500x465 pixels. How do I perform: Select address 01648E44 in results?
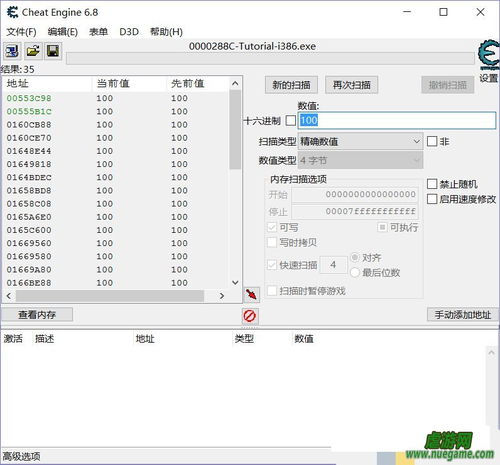point(29,151)
